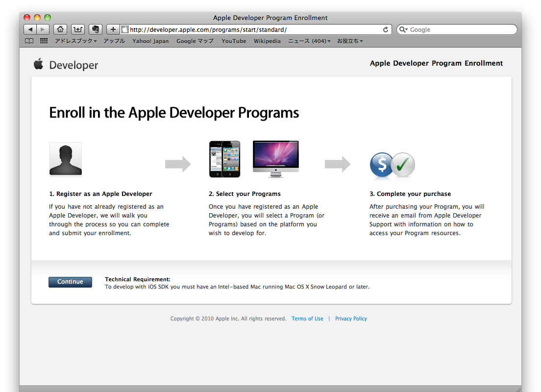The height and width of the screenshot is (392, 541).
Task: Go to the home page icon
Action: point(60,29)
